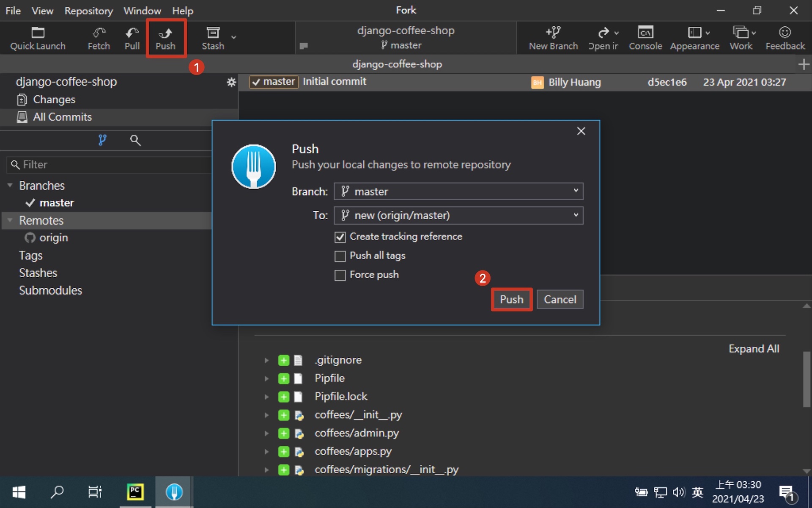Confirm with the dialog Push button
The image size is (812, 508).
511,299
